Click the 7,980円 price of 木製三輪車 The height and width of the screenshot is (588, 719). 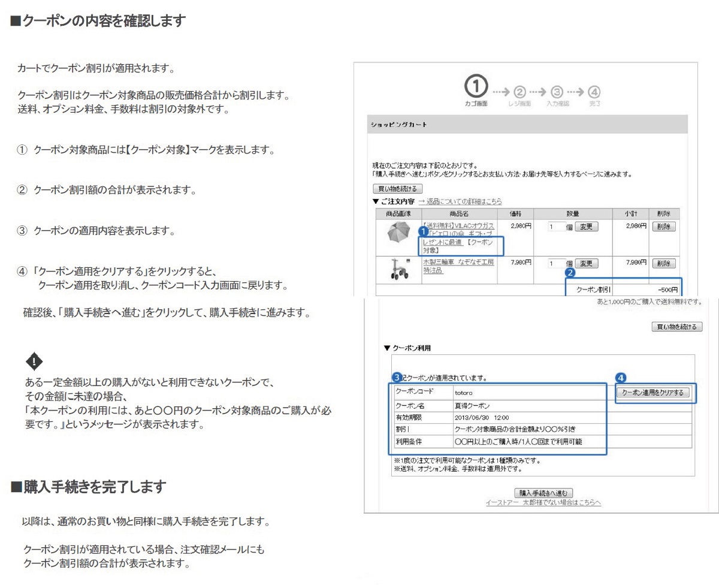[521, 263]
